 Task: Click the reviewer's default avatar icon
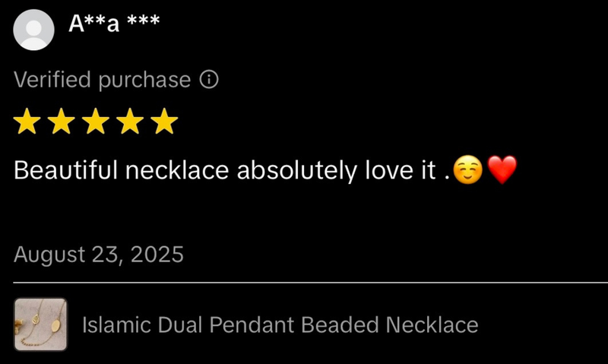(33, 30)
